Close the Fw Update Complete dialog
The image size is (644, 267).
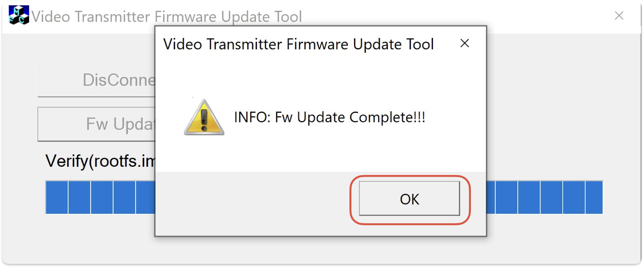(464, 43)
